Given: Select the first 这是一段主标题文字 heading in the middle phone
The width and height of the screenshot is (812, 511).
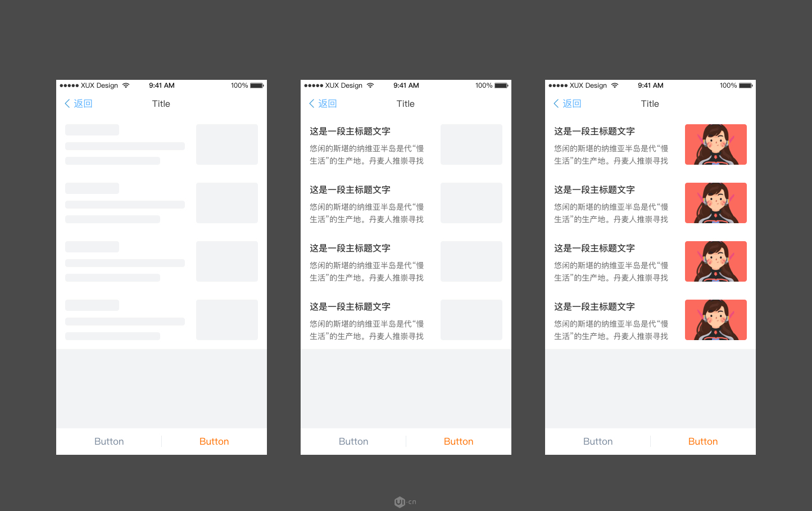Looking at the screenshot, I should tap(350, 131).
